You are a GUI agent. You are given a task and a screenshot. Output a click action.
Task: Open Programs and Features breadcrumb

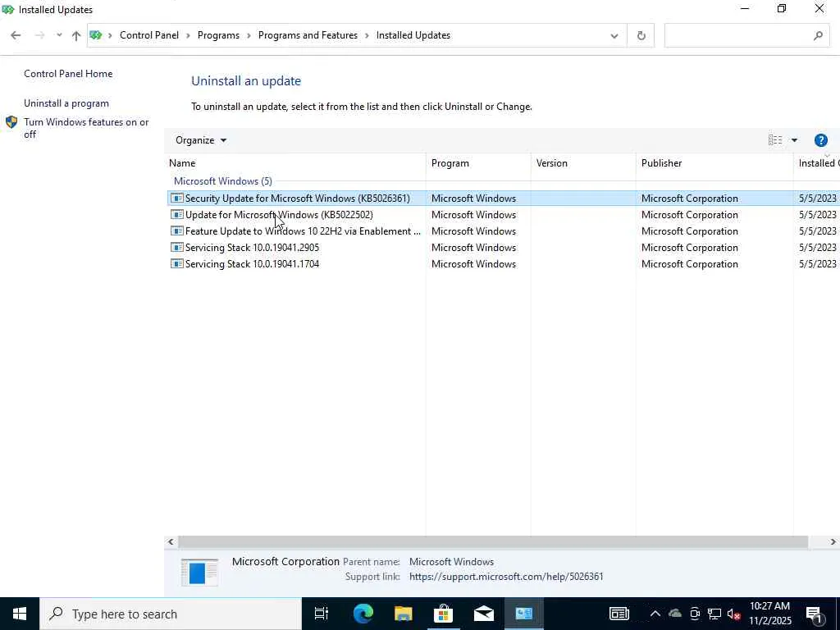point(308,35)
